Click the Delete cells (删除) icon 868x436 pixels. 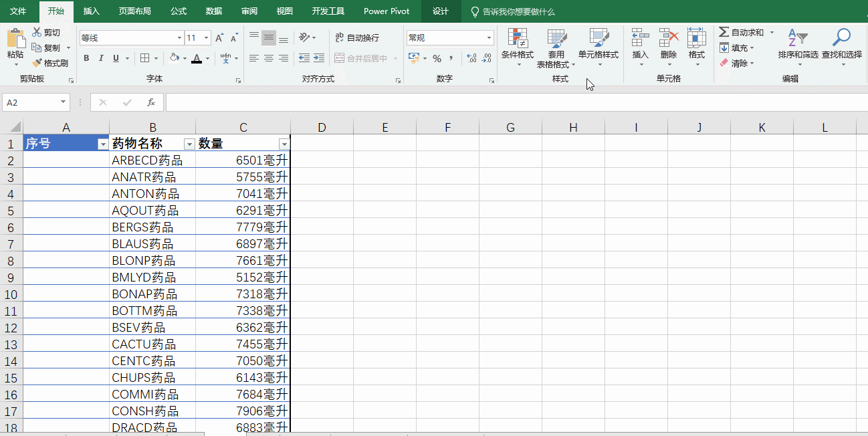click(x=669, y=37)
